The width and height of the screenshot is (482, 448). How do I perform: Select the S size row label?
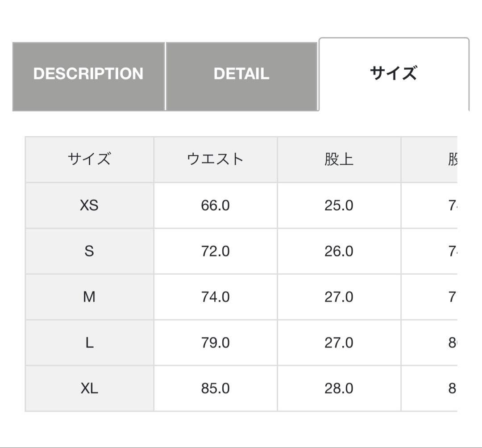point(89,251)
